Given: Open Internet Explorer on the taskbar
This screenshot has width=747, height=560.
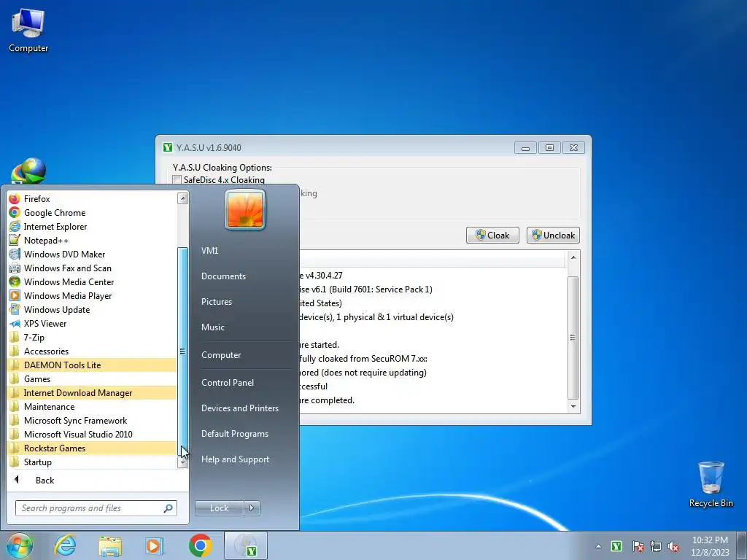Looking at the screenshot, I should coord(65,545).
